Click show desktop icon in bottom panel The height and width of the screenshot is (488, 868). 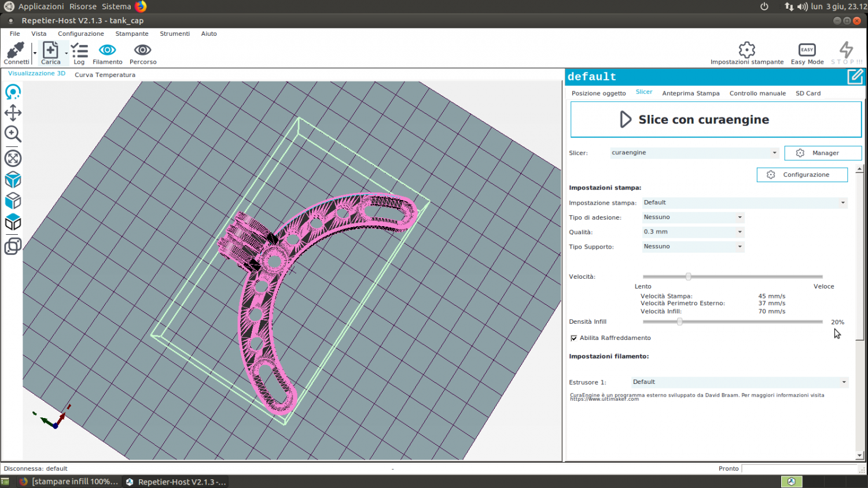click(5, 482)
